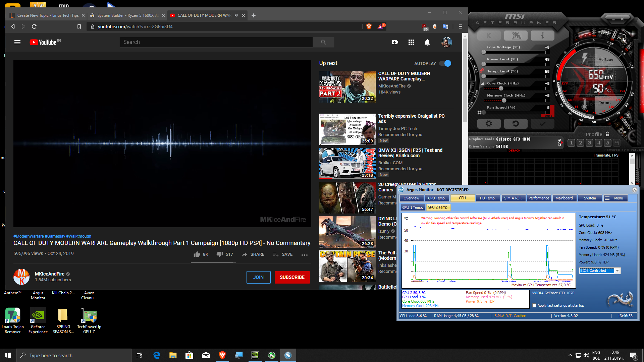This screenshot has width=644, height=362.
Task: Click the YouTube search magnifier button
Action: [323, 42]
